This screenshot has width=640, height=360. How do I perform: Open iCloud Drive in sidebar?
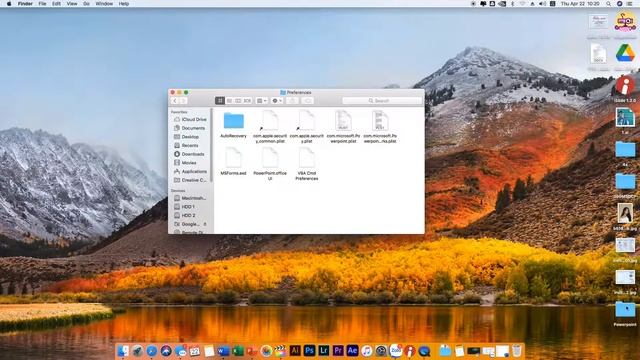tap(190, 120)
